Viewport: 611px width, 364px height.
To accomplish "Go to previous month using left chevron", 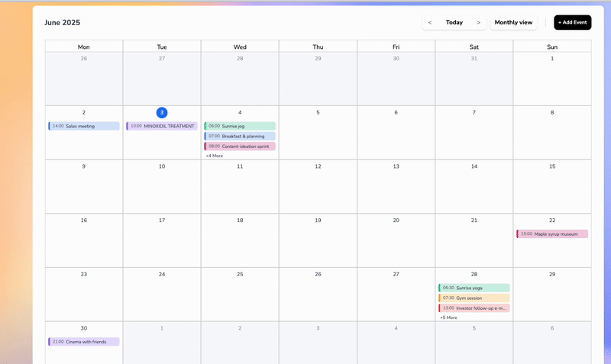I will point(430,23).
